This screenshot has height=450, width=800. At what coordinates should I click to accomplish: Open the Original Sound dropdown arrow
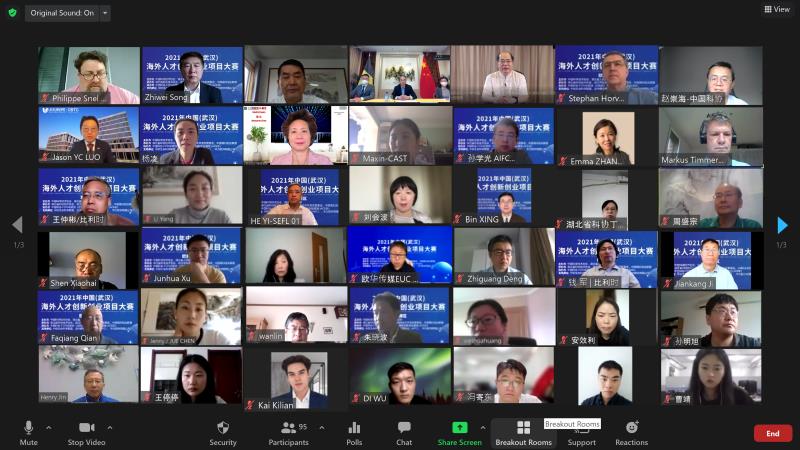pyautogui.click(x=105, y=13)
